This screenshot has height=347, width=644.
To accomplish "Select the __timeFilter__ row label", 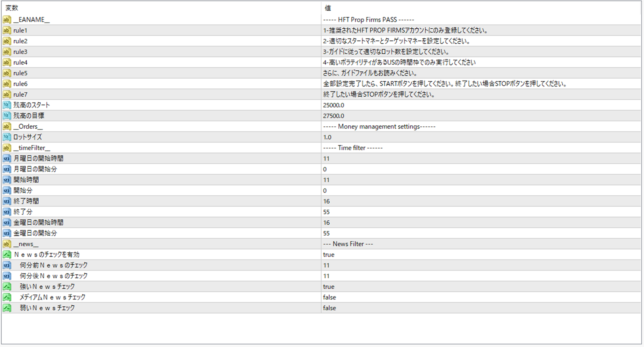I will tap(31, 148).
